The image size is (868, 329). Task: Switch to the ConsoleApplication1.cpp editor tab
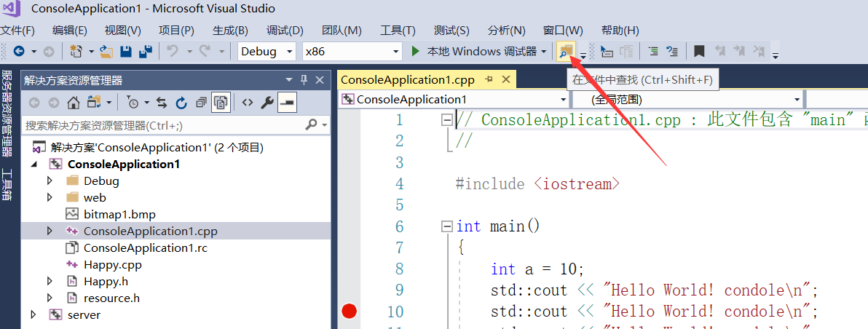coord(408,79)
